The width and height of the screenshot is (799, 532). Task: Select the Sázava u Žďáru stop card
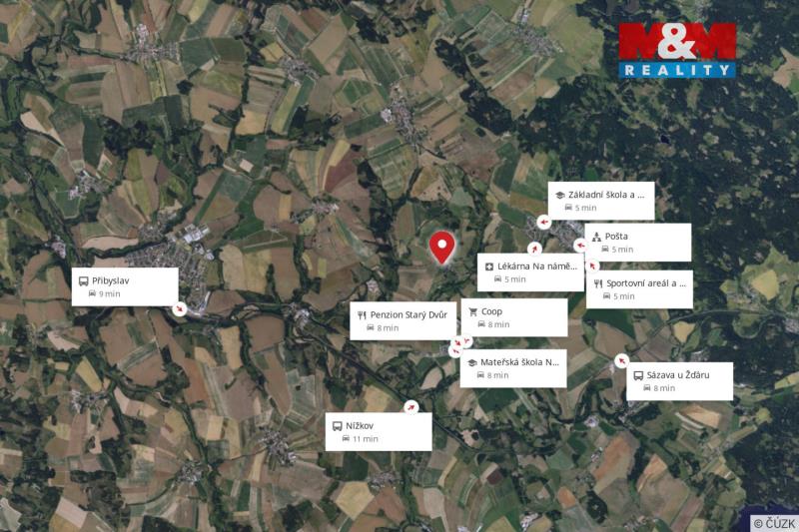click(680, 381)
